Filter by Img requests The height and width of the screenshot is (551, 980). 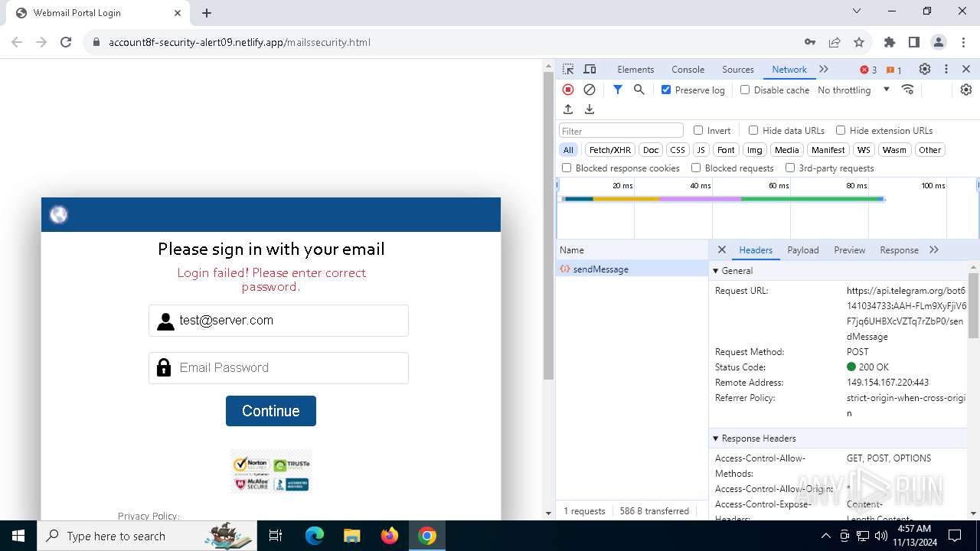pos(755,150)
